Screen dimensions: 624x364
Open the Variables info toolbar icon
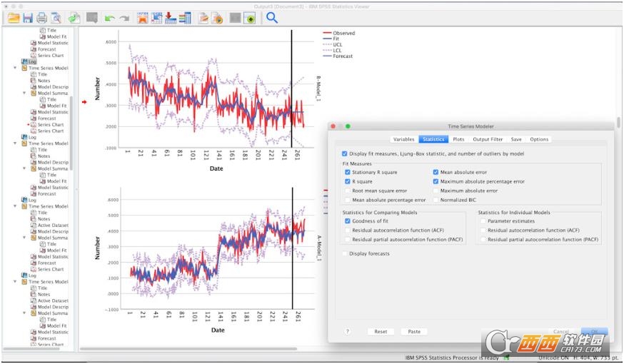[185, 18]
